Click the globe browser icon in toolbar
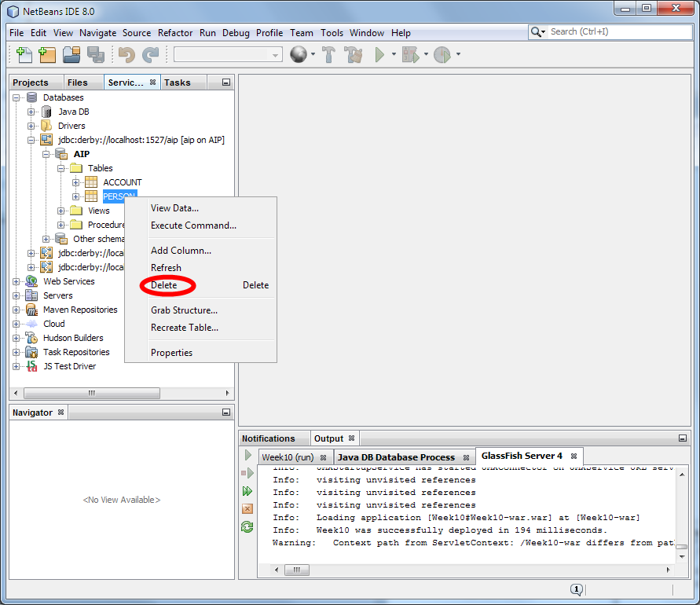The width and height of the screenshot is (700, 605). click(x=299, y=54)
